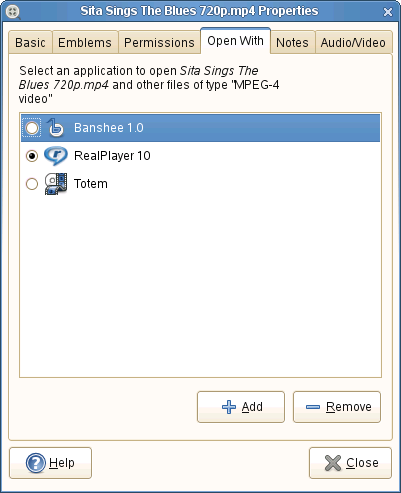Choose the Totem radio button
The width and height of the screenshot is (401, 493).
tap(32, 184)
